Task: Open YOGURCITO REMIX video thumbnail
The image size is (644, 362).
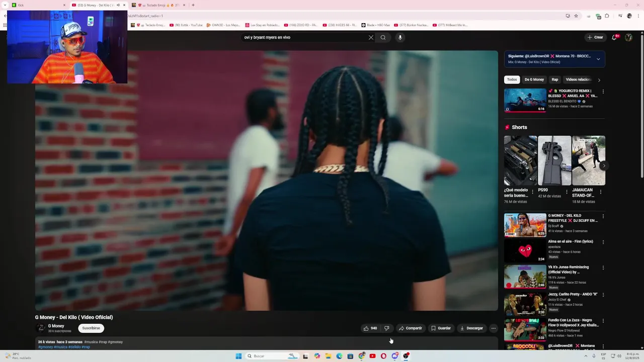Action: pyautogui.click(x=525, y=100)
